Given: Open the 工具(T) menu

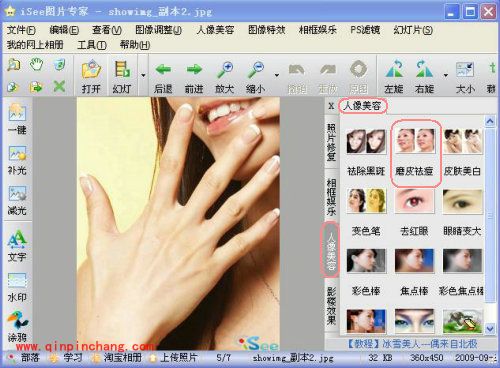Looking at the screenshot, I should coord(92,45).
